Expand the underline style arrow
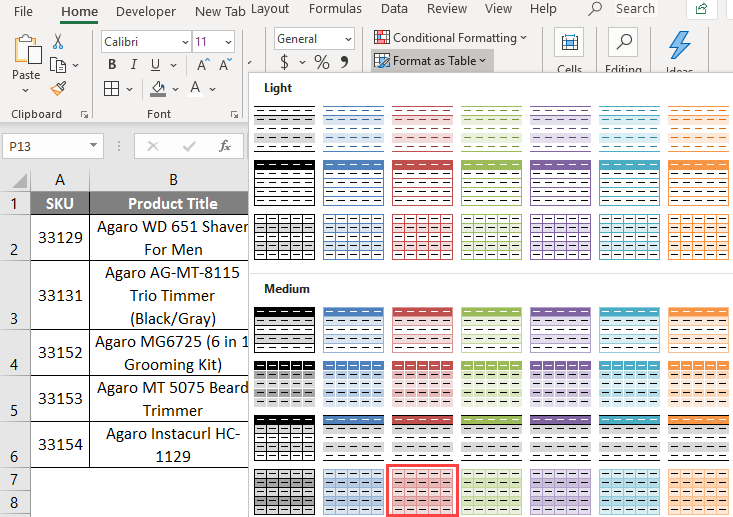This screenshot has height=517, width=733. click(173, 65)
